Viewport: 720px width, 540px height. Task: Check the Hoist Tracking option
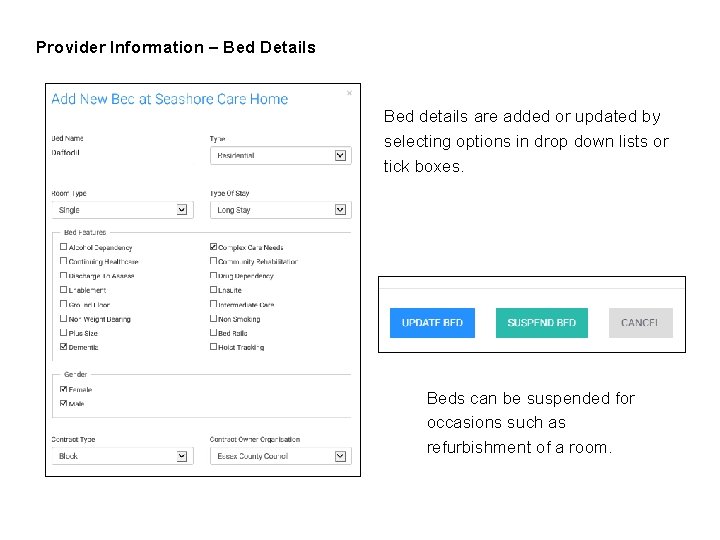[x=213, y=347]
